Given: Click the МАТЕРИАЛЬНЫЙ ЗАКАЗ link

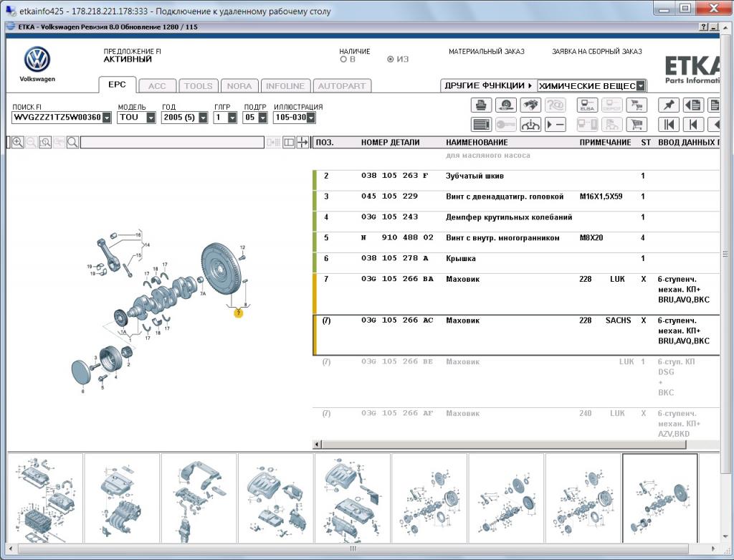Looking at the screenshot, I should click(x=487, y=52).
